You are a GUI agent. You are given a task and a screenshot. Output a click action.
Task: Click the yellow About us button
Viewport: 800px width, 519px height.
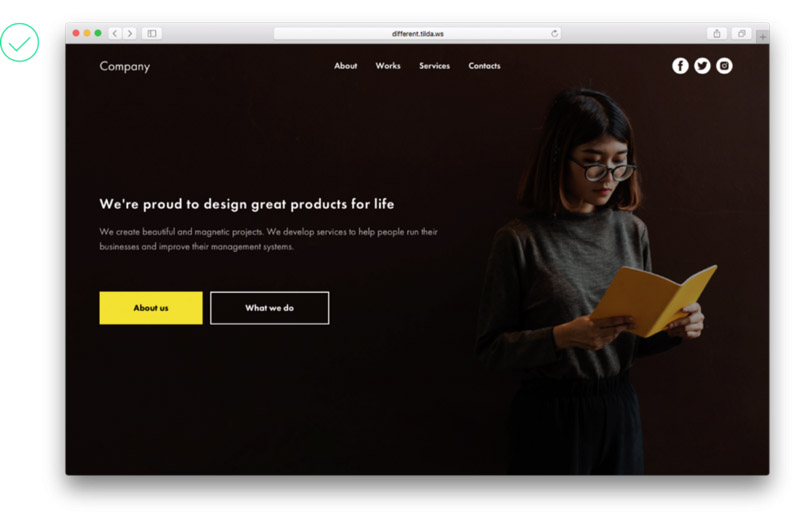click(x=151, y=308)
